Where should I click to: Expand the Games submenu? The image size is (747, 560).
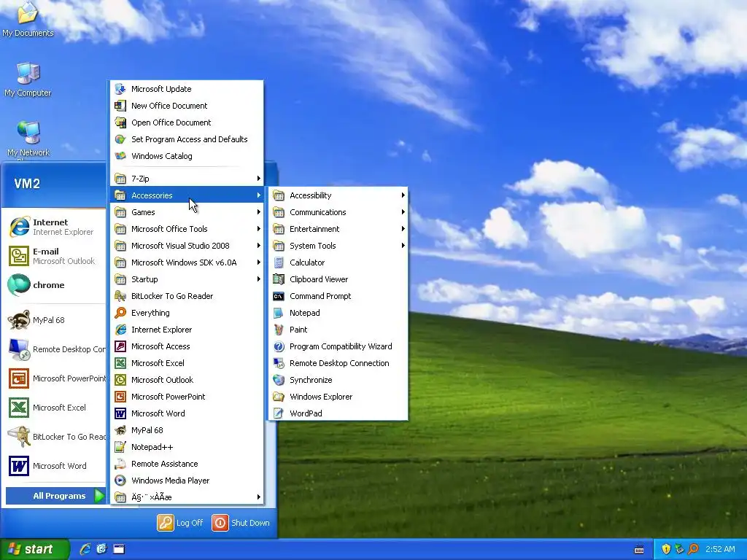[187, 212]
